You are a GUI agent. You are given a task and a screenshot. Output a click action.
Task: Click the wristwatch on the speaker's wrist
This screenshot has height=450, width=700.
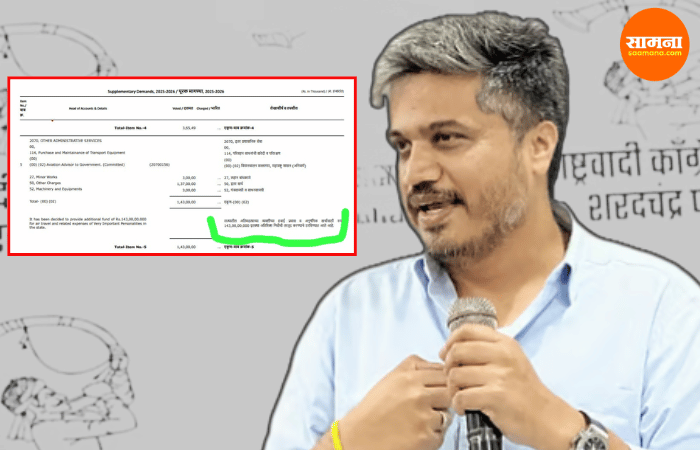[x=591, y=435]
